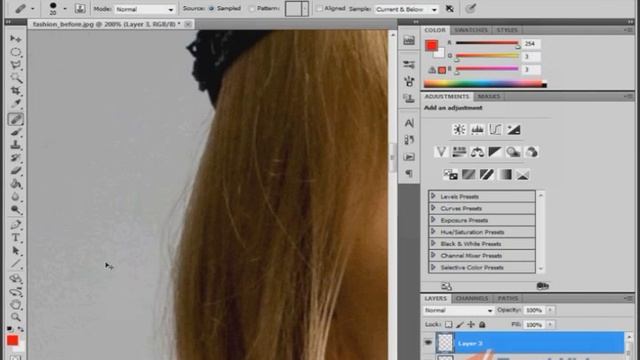640x360 pixels.
Task: Select the Brush tool
Action: click(x=16, y=132)
